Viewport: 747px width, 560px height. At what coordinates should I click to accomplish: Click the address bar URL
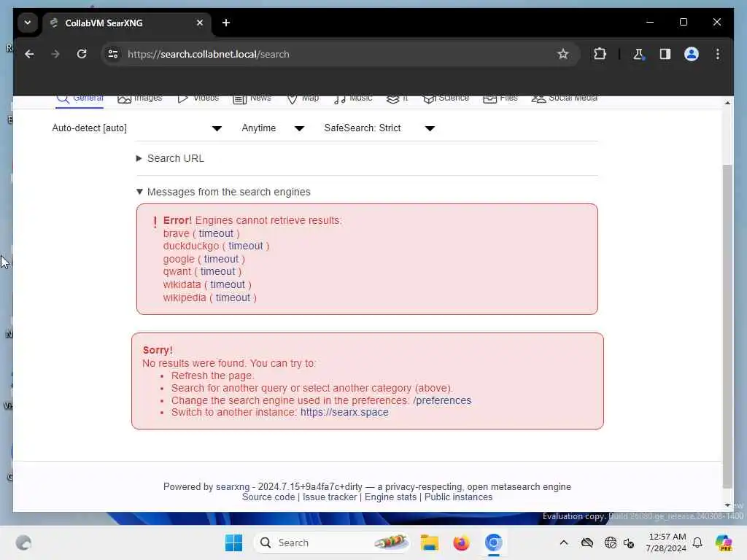[208, 54]
